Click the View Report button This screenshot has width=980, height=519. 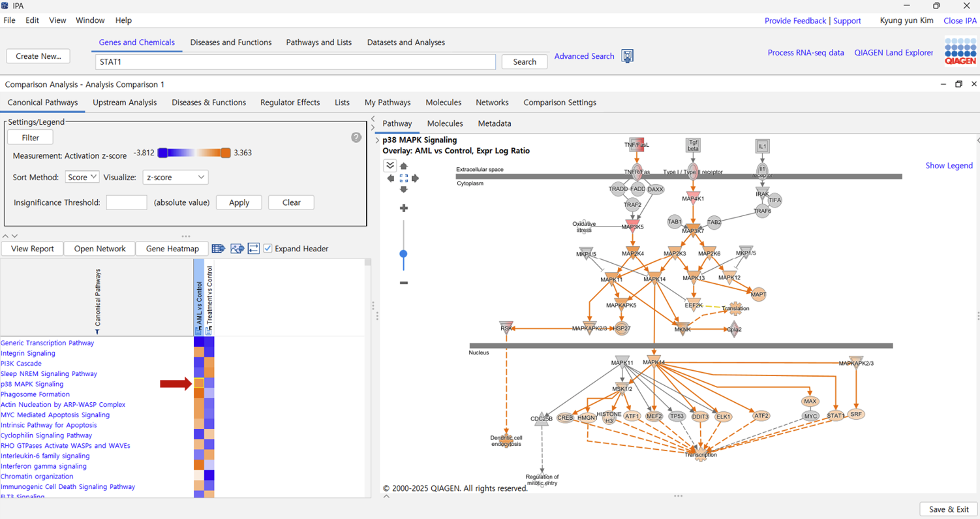(x=32, y=249)
